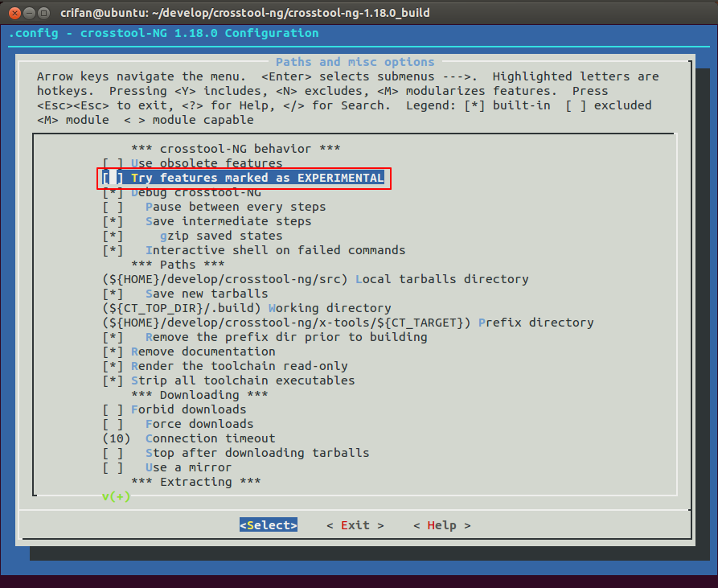The image size is (718, 588).
Task: Click the '*** Extracting ***' section header
Action: click(x=196, y=482)
